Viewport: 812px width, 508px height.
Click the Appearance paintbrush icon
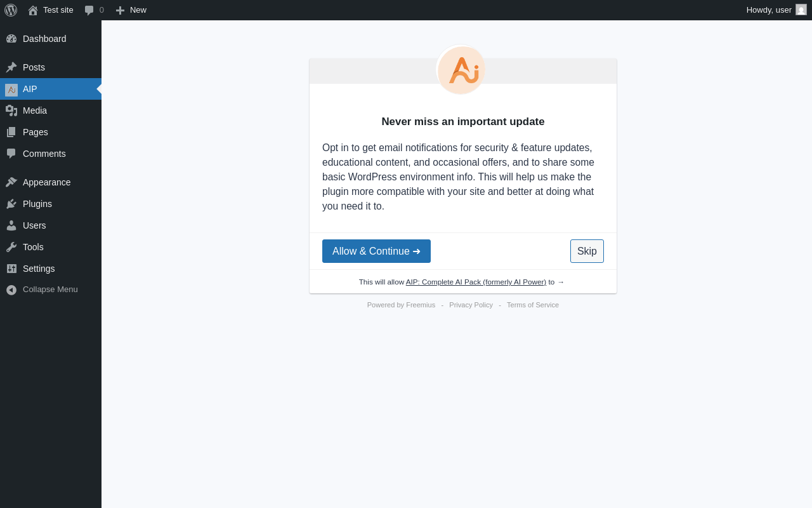(11, 182)
